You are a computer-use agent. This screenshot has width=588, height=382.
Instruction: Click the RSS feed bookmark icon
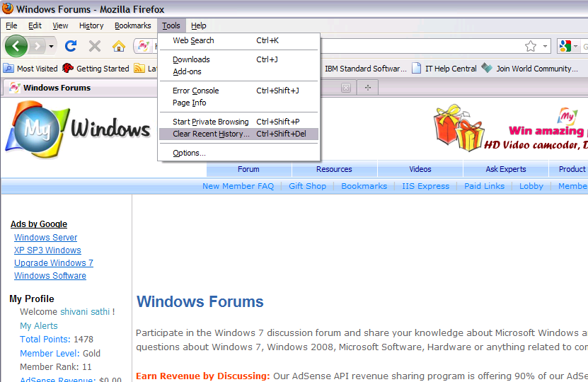tap(139, 68)
